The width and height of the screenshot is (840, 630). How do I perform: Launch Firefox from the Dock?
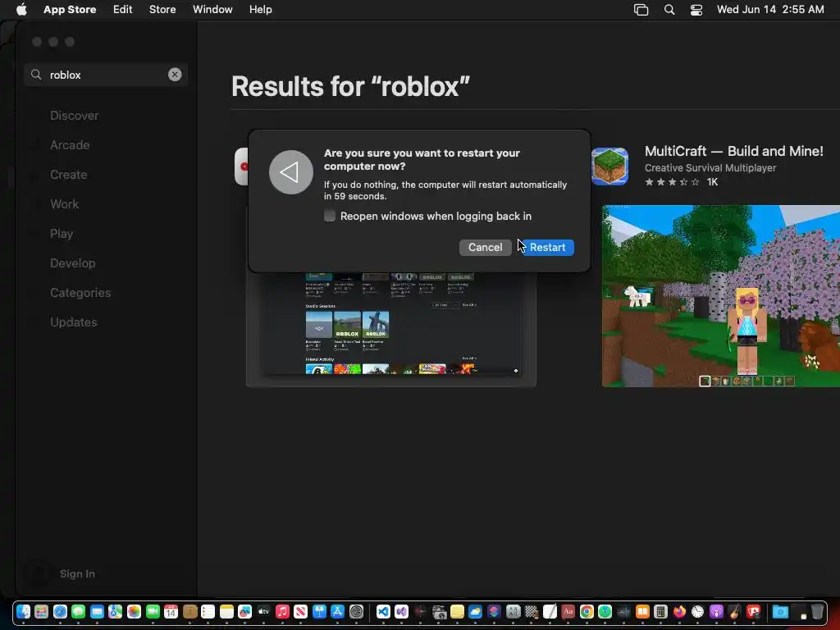[x=679, y=611]
